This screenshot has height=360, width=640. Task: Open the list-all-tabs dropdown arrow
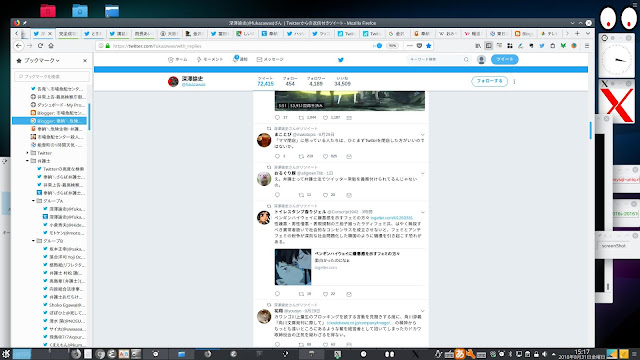click(x=588, y=33)
